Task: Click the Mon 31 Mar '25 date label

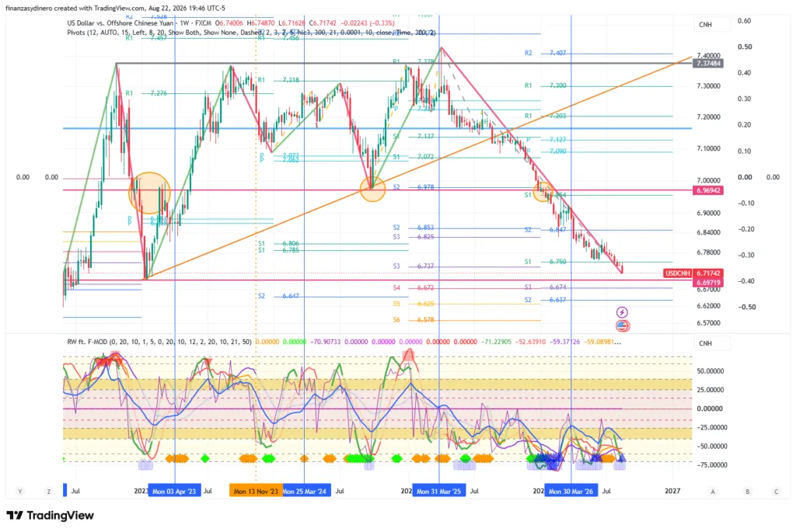Action: [438, 491]
